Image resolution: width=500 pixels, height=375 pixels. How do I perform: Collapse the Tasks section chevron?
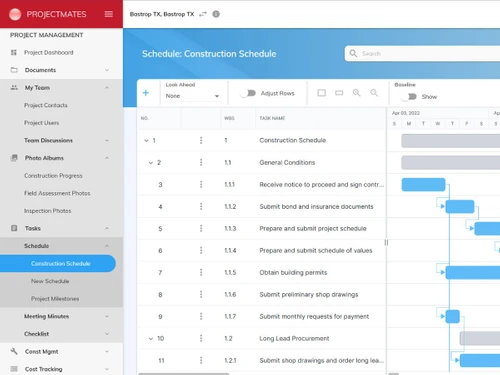pos(107,228)
